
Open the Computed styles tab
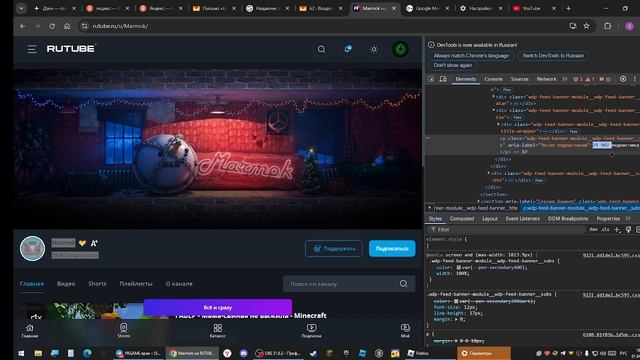[x=462, y=219]
